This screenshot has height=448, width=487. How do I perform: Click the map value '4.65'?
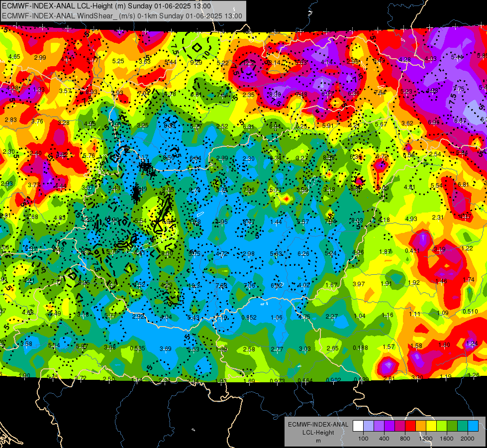(x=14, y=57)
